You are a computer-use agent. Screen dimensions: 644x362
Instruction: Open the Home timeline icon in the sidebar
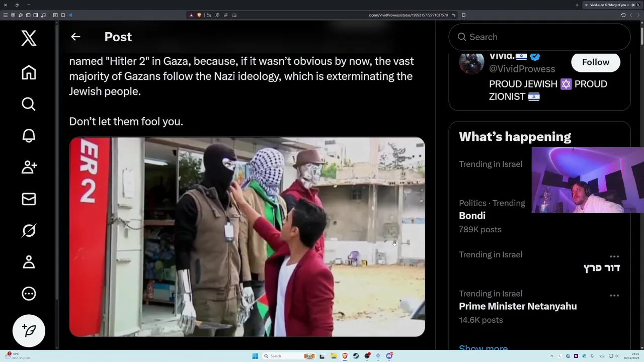29,72
